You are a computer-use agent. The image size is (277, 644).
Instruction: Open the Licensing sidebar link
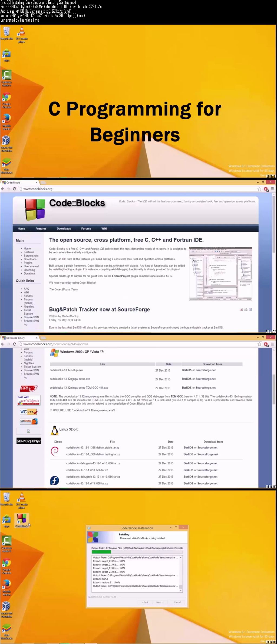[x=29, y=270]
